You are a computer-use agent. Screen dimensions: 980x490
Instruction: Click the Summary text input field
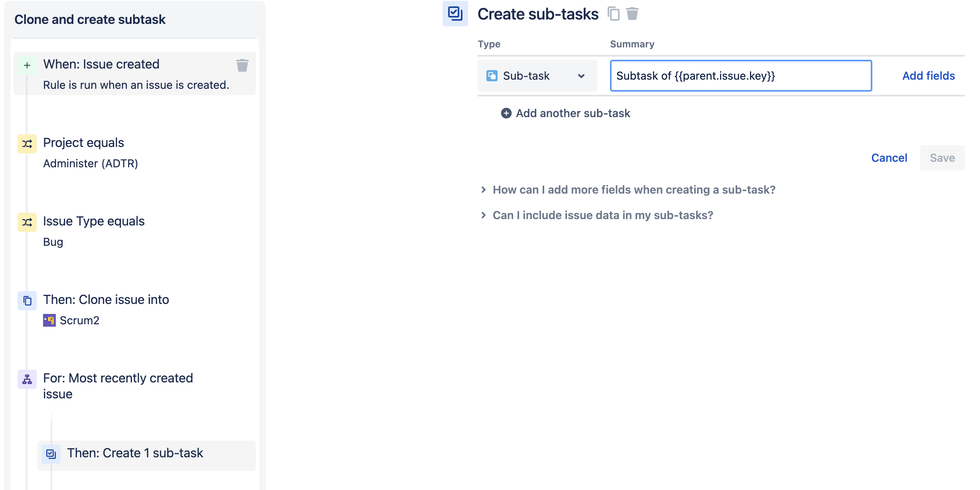740,76
